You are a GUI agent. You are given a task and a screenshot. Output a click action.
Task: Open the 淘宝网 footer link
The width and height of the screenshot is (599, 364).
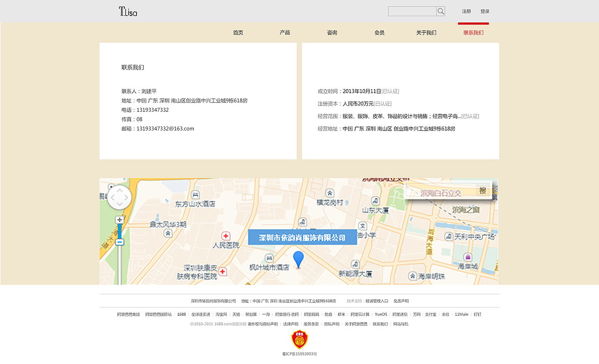[221, 314]
